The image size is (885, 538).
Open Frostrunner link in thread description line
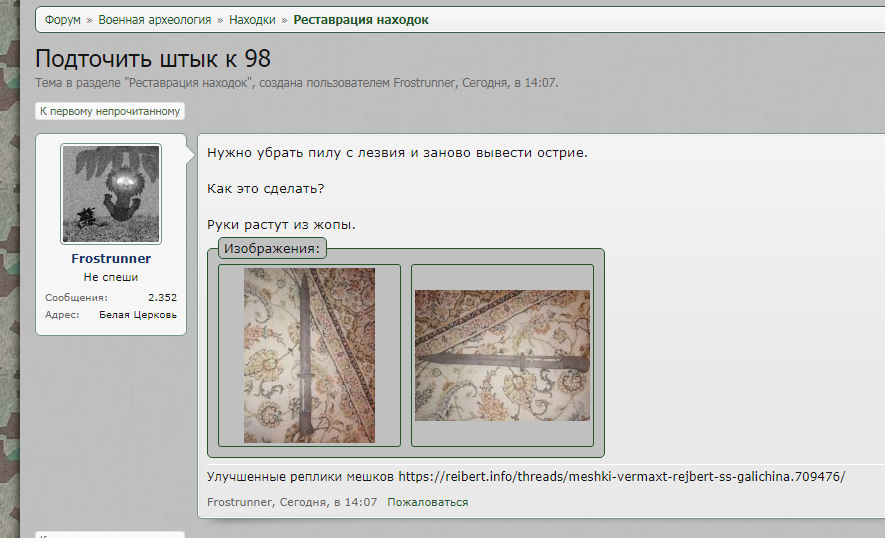click(424, 83)
